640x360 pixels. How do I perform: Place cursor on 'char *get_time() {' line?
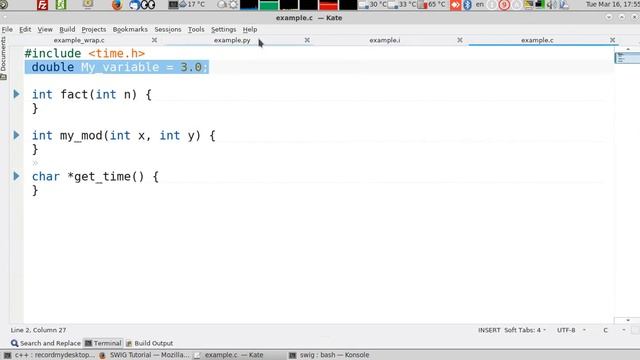click(x=95, y=176)
